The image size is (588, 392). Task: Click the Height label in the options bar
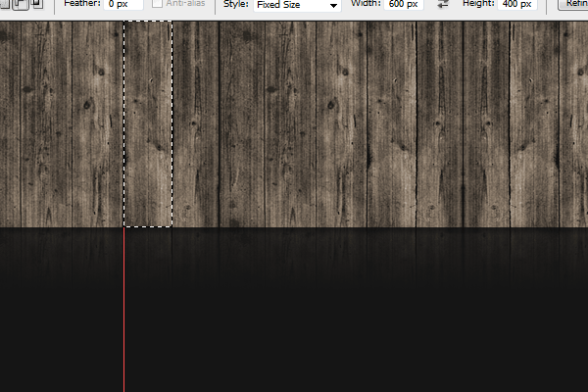pos(475,5)
